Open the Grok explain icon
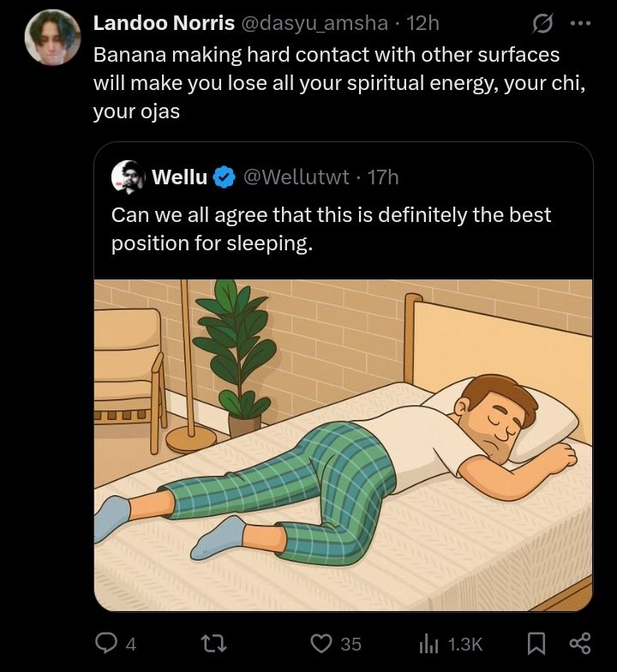 tap(542, 23)
